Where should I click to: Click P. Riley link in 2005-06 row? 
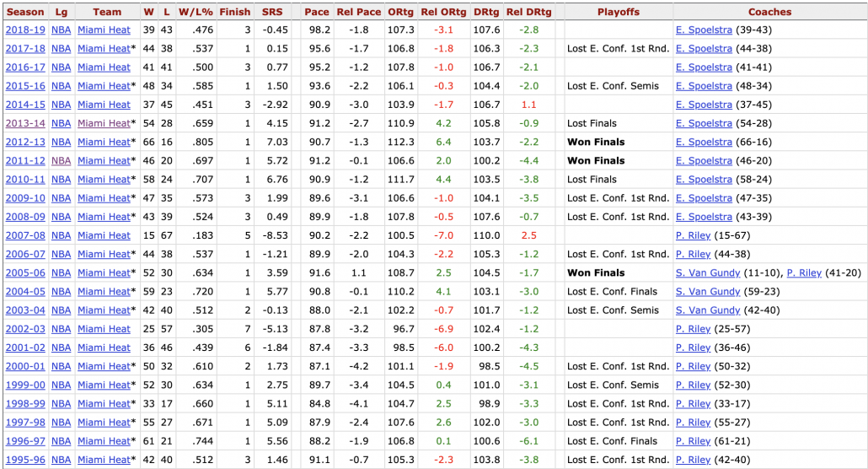point(804,272)
